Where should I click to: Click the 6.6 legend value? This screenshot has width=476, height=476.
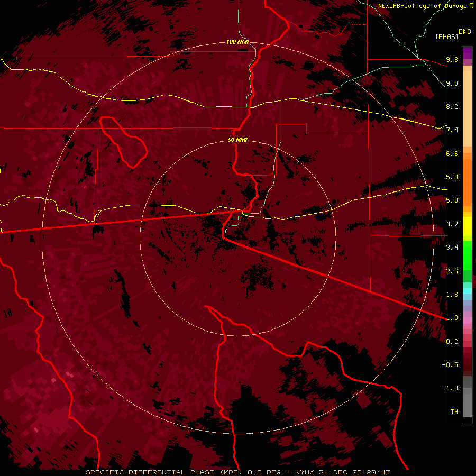(x=452, y=153)
